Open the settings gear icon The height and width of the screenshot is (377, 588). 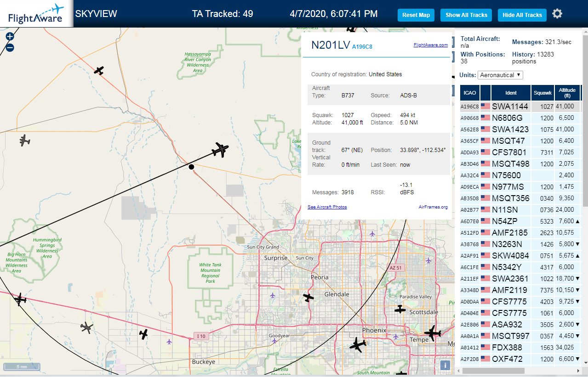[557, 14]
